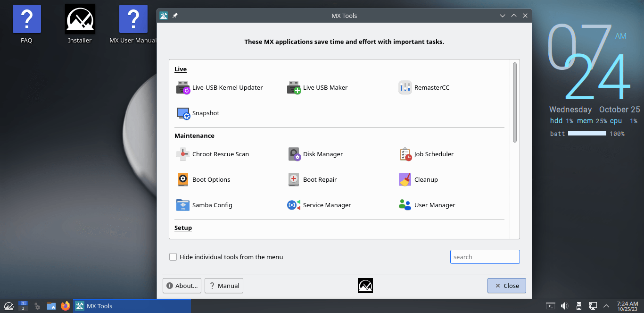
Task: Click the MX Tools title bar app icon
Action: tap(164, 16)
